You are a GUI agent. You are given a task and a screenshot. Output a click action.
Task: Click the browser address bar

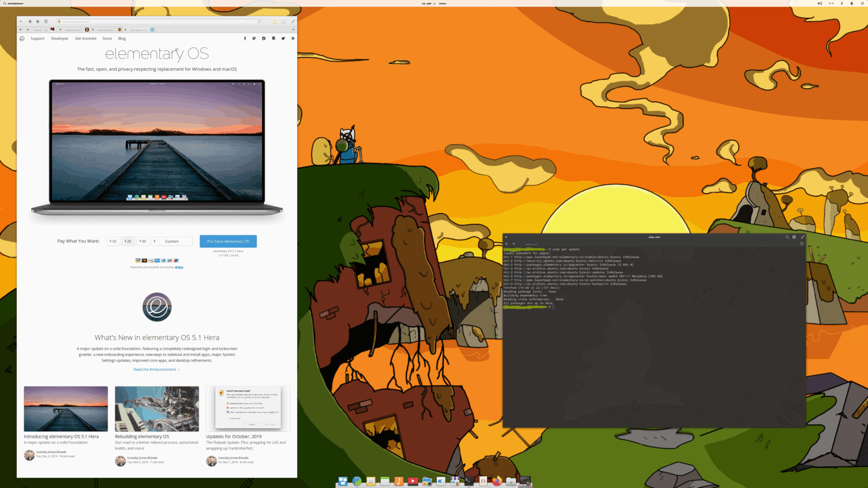158,21
